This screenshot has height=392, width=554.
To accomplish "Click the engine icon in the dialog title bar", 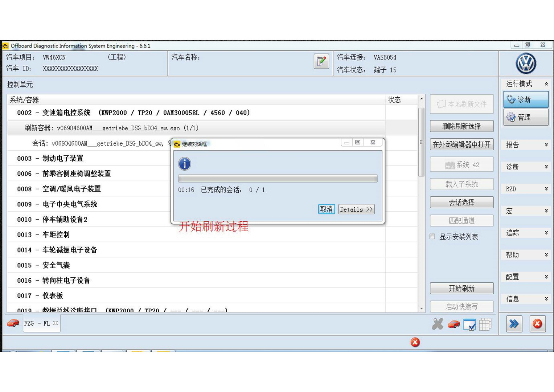I will click(177, 144).
